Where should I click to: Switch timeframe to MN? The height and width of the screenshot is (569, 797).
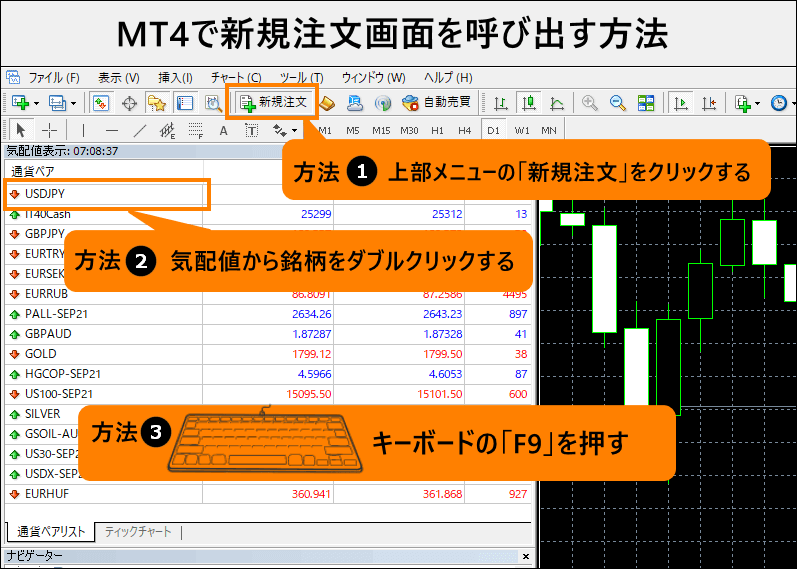549,131
